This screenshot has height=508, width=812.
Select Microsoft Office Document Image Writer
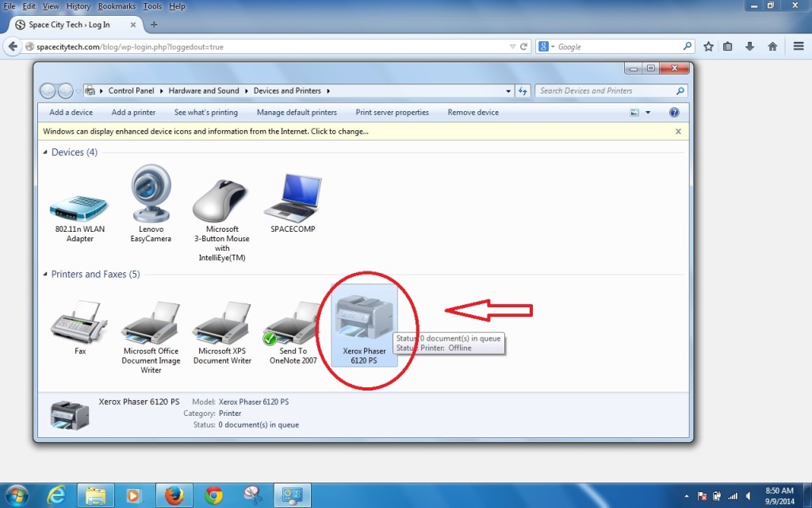(x=151, y=337)
